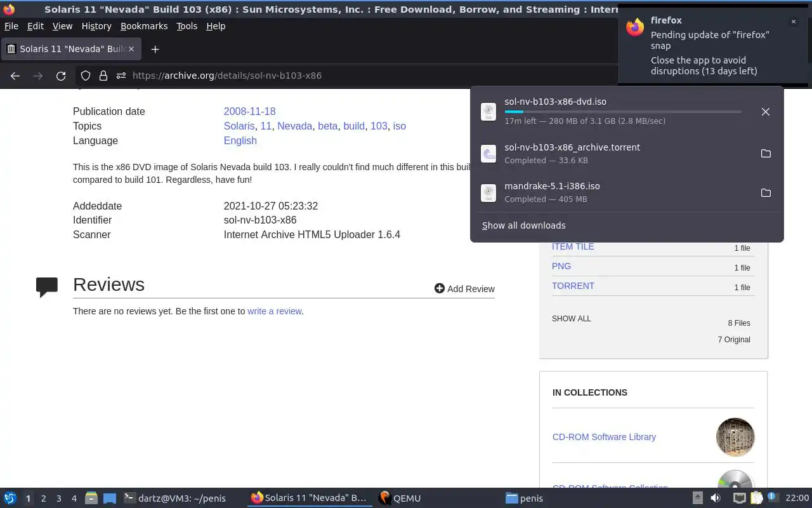Open the File menu
This screenshot has width=812, height=508.
[11, 26]
